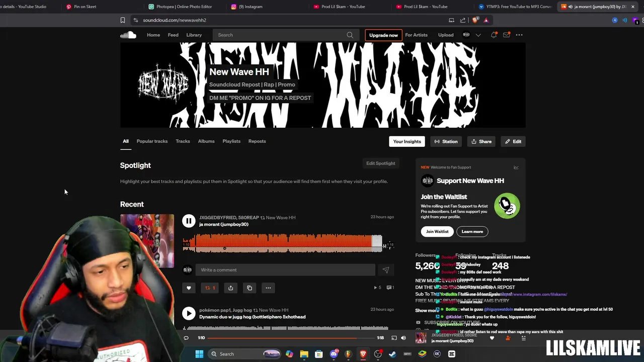Click Edit Spotlight

pyautogui.click(x=380, y=163)
